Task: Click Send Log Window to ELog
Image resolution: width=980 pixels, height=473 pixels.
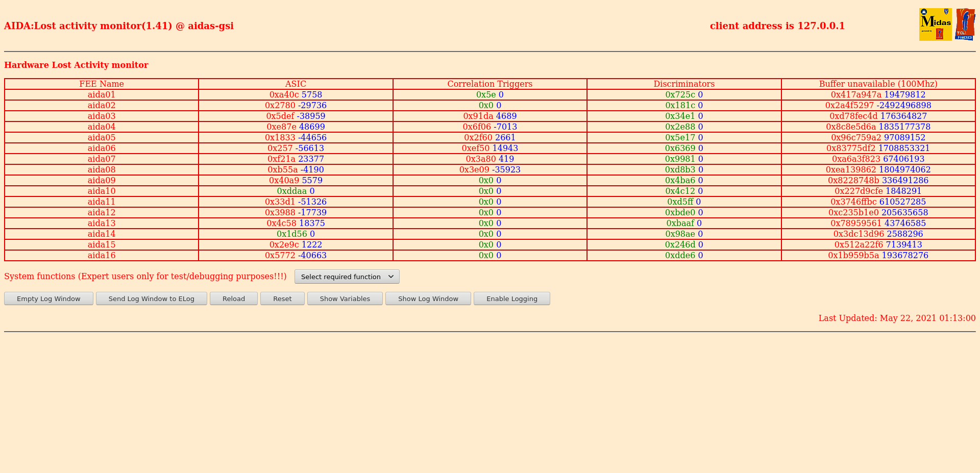Action: [151, 298]
